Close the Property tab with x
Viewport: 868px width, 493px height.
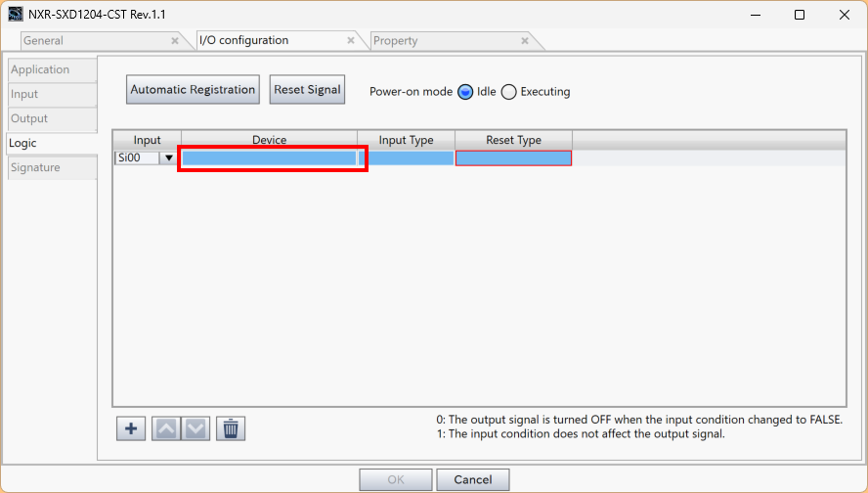525,40
